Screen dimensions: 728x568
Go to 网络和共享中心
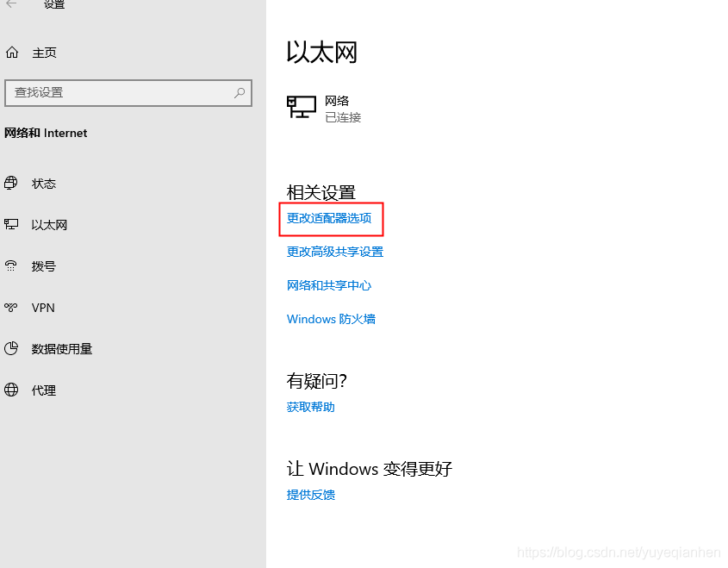329,285
